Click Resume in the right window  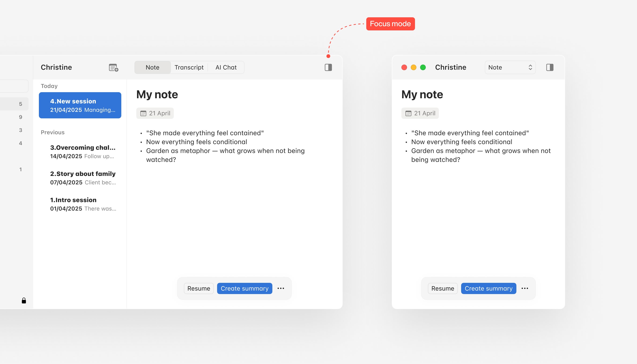coord(442,288)
